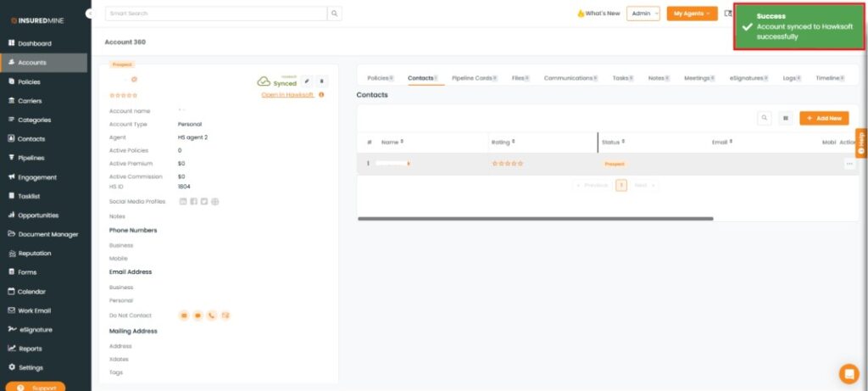Click the eSignature sidebar icon

[x=12, y=329]
